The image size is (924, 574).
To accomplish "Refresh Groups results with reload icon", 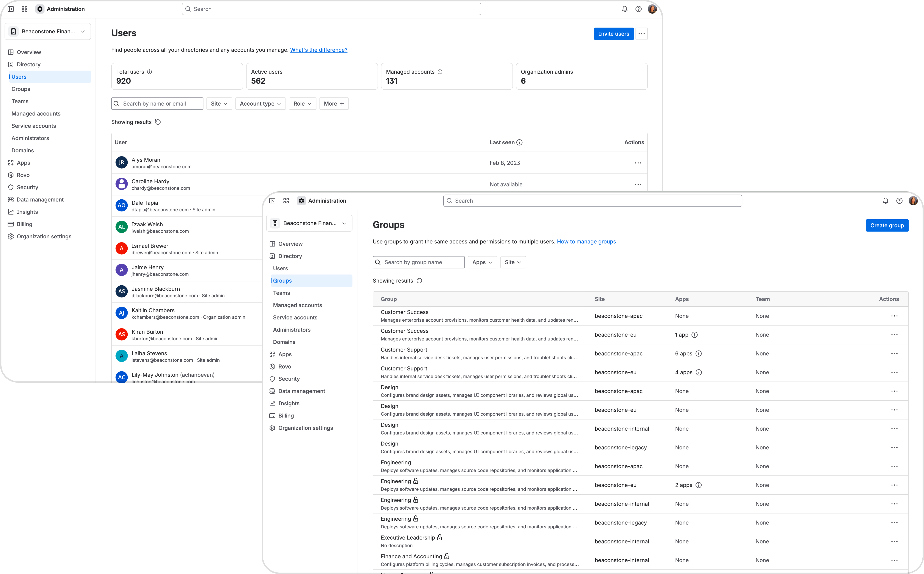I will (420, 281).
